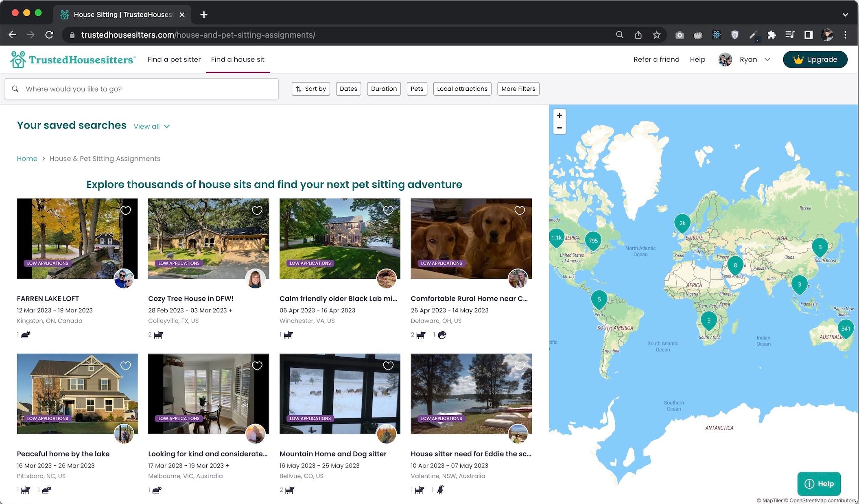Click the favorite heart icon on Farren Lake Loft

[x=126, y=210]
